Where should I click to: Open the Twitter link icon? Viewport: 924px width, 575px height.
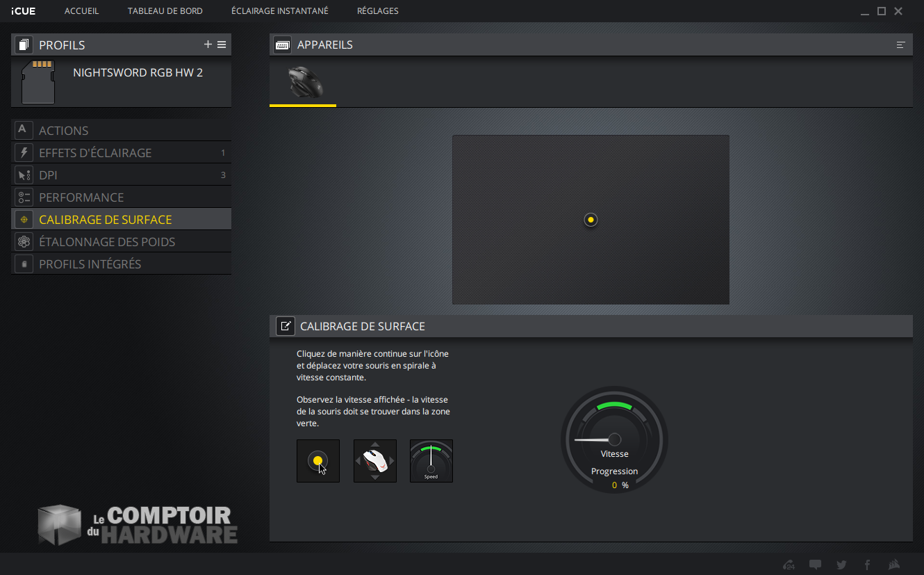tap(841, 565)
